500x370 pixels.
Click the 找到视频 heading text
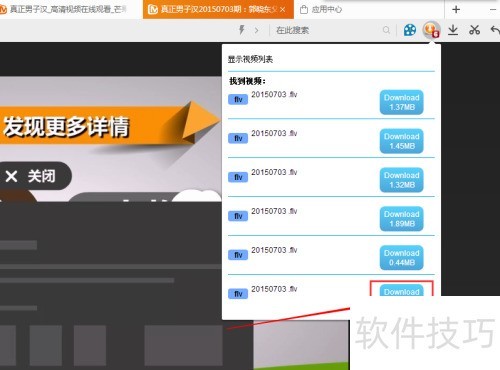(247, 81)
